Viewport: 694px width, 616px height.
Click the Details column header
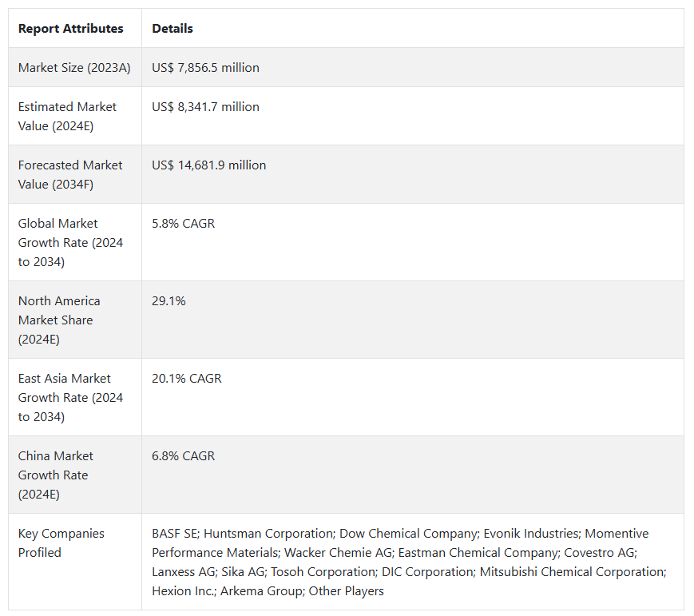tap(173, 28)
